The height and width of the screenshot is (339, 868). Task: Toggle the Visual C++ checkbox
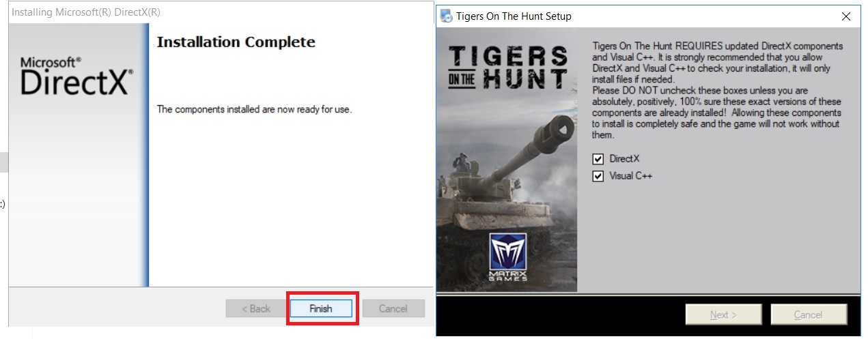[598, 176]
